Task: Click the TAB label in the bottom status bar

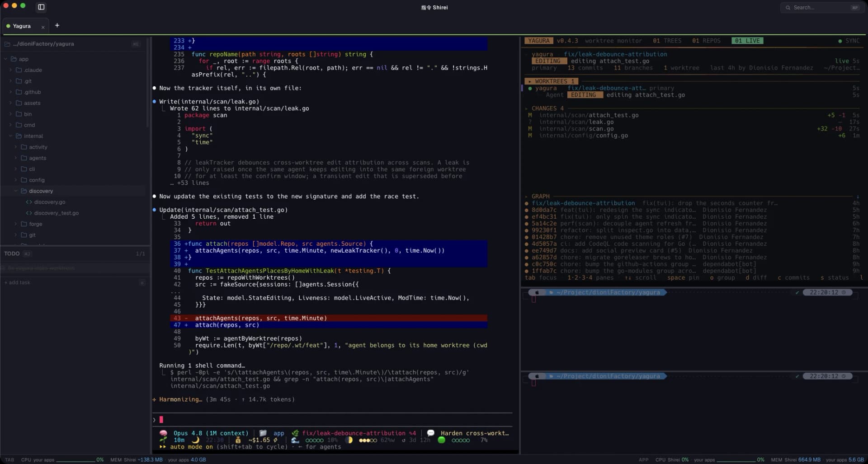Action: (9, 459)
